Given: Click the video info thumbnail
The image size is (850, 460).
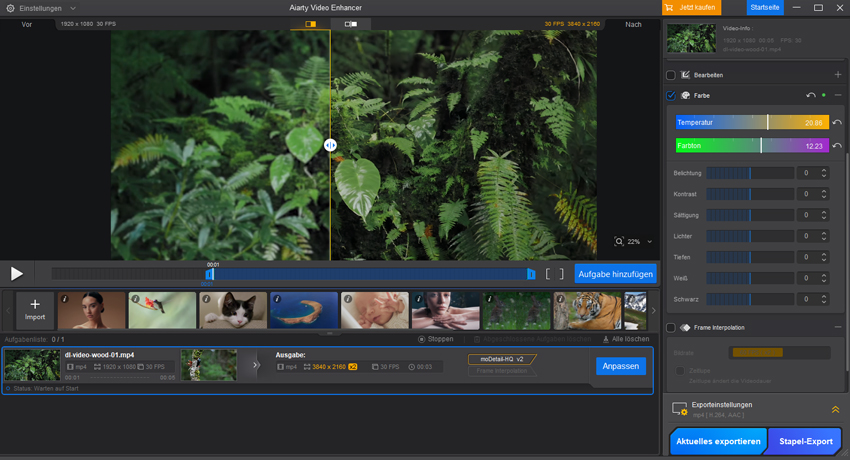Looking at the screenshot, I should point(691,38).
